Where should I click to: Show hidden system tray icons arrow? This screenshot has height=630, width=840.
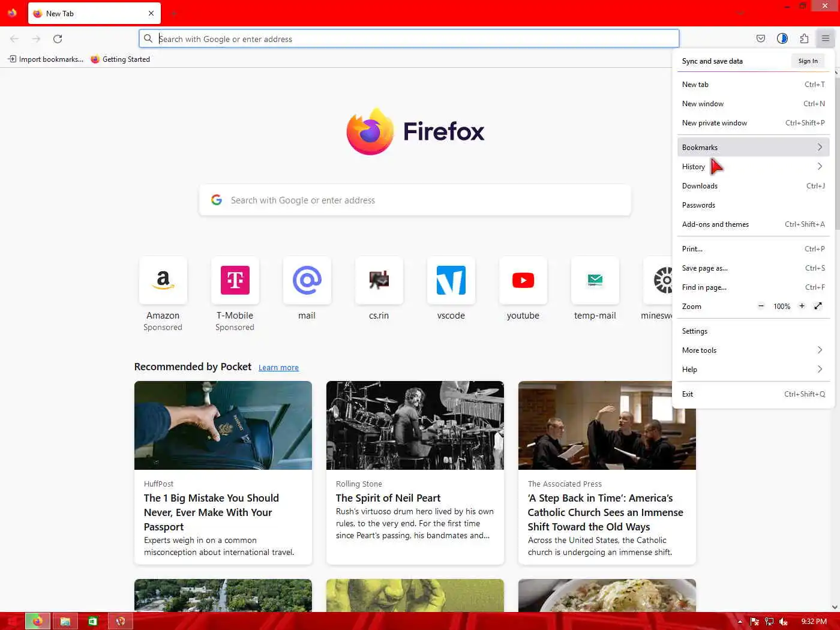(740, 622)
